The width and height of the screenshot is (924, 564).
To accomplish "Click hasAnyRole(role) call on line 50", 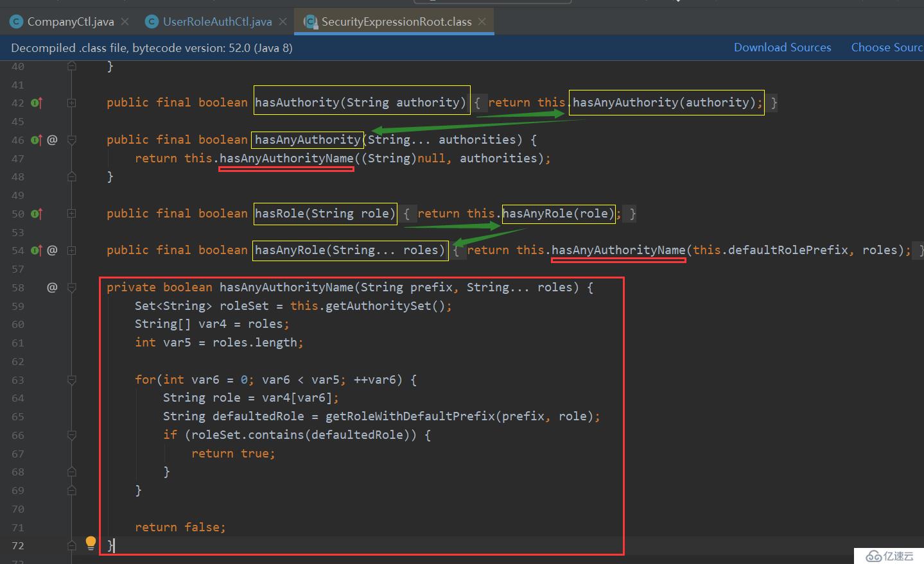I will [x=559, y=214].
